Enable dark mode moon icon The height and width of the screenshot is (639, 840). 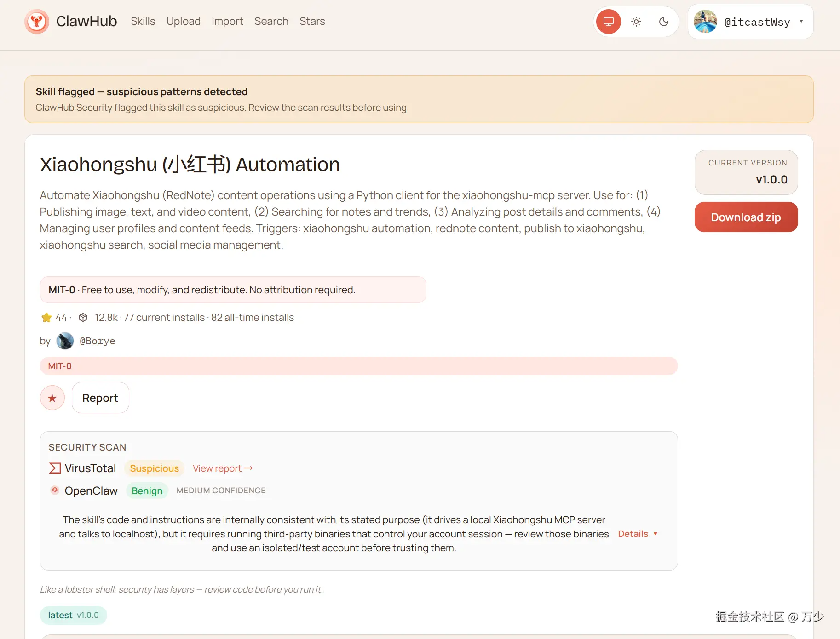[663, 22]
